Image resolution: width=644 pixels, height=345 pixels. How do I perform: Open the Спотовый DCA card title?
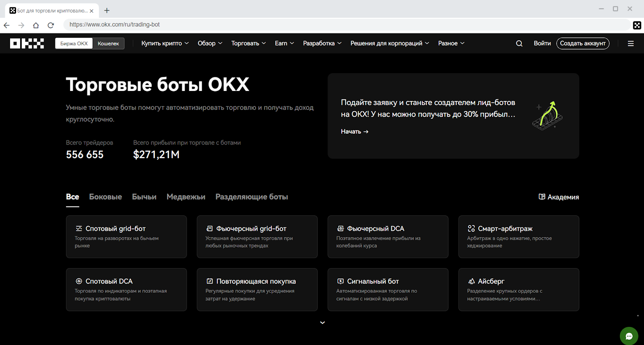(x=109, y=281)
